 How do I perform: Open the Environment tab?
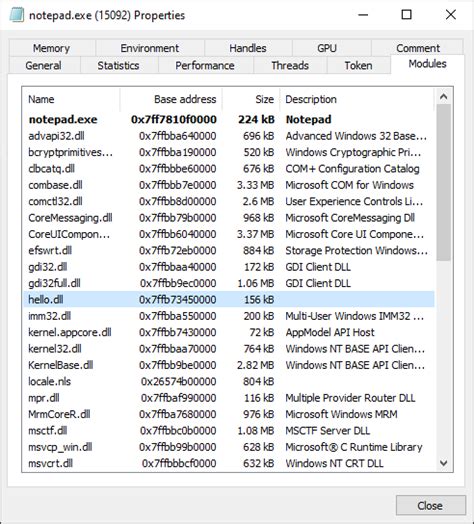coord(149,48)
